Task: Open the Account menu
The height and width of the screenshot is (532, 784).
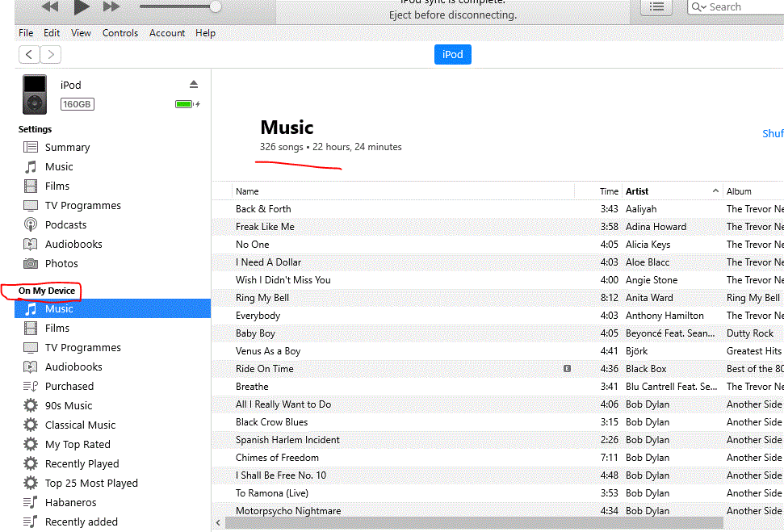Action: pos(167,33)
